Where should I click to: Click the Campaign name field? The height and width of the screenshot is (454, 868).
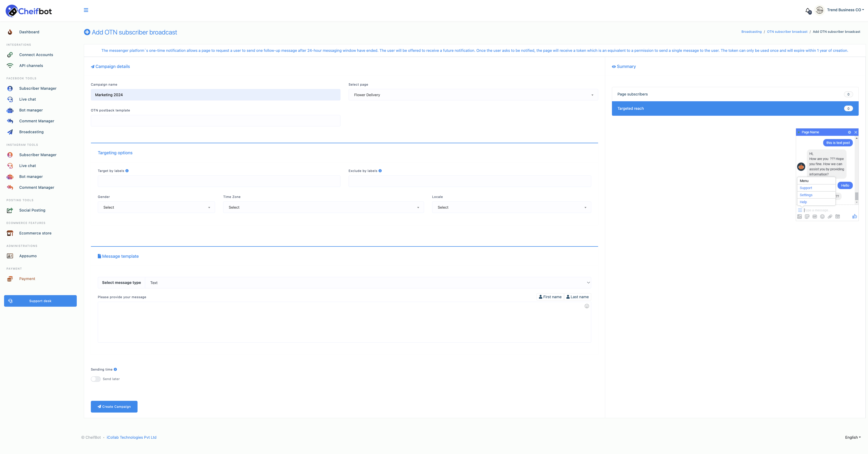tap(215, 95)
